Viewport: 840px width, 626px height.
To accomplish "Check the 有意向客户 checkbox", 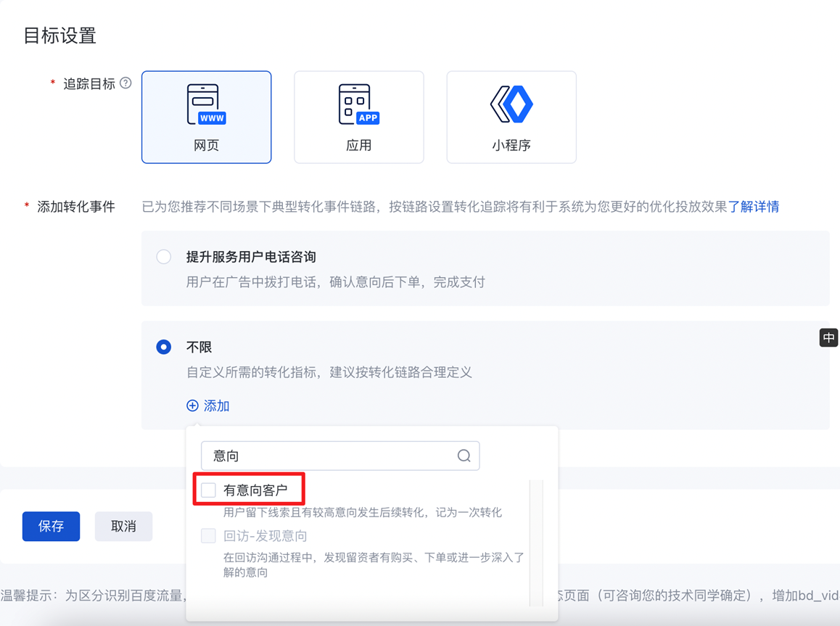I will [209, 490].
